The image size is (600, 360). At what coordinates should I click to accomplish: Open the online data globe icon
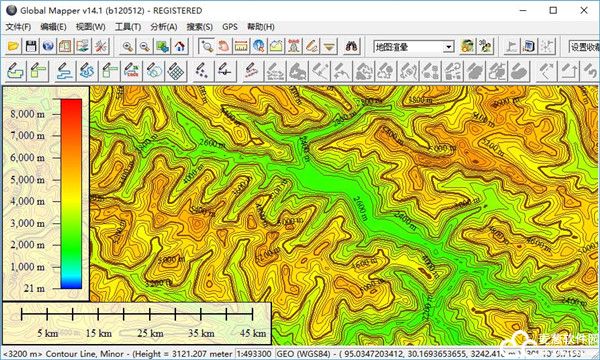48,47
